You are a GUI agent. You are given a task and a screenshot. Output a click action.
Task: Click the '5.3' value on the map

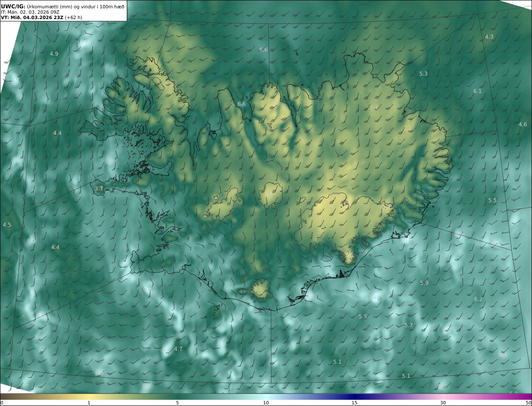coord(423,73)
